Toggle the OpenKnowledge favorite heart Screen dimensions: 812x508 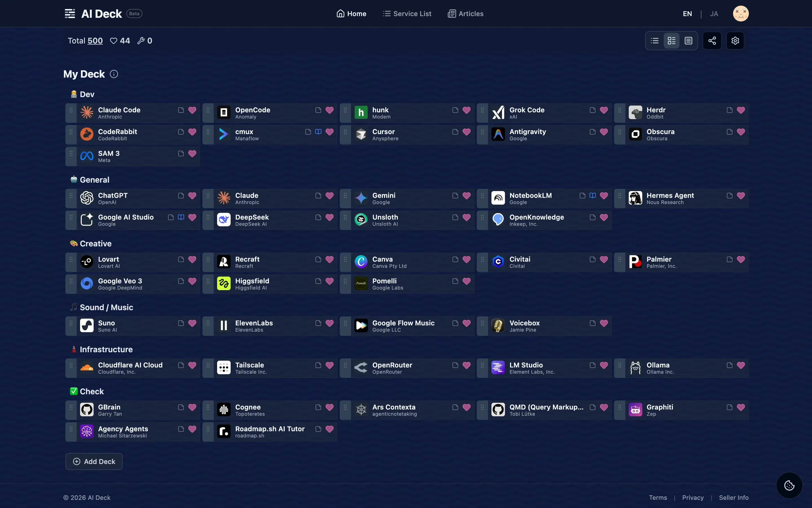604,217
